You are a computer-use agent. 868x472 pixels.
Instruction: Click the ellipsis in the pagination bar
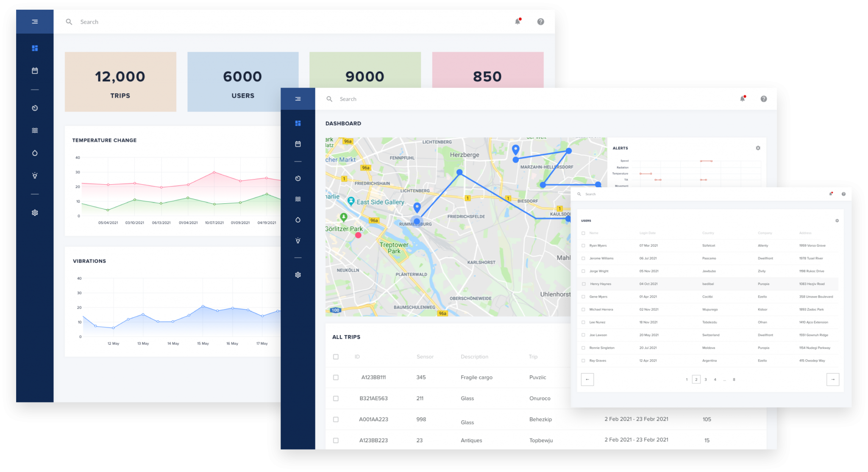tap(725, 379)
